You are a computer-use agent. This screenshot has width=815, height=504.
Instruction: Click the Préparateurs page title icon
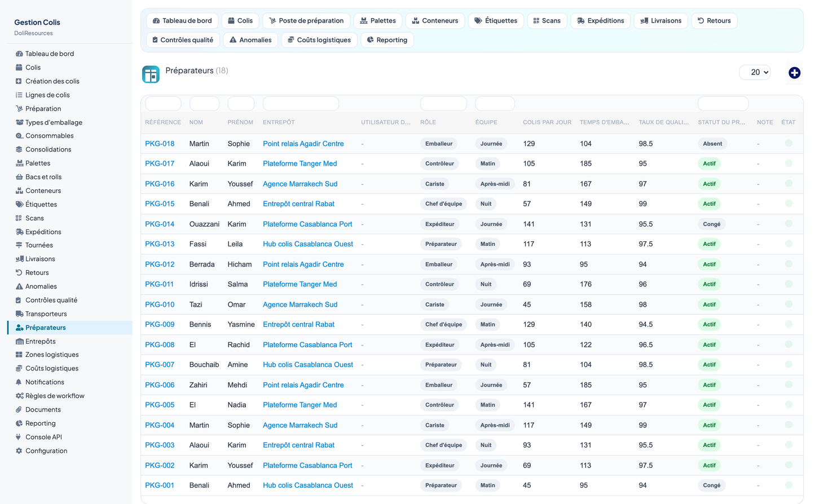pyautogui.click(x=151, y=74)
